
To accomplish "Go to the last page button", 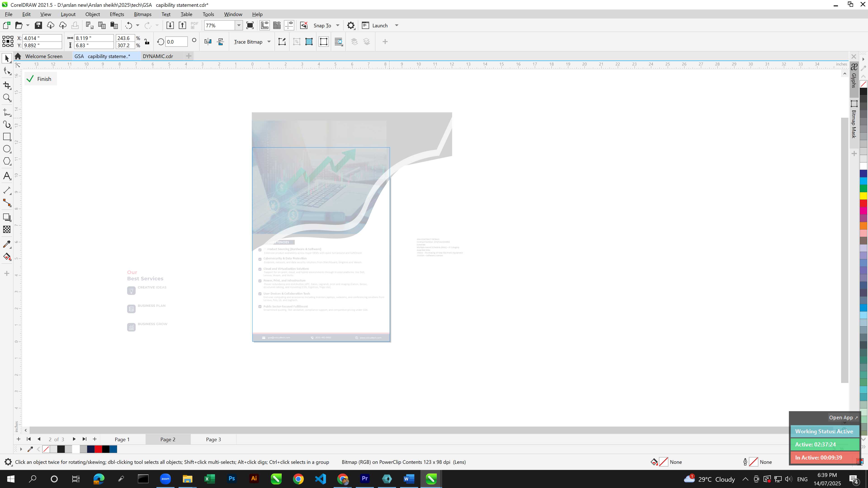I will tap(85, 439).
